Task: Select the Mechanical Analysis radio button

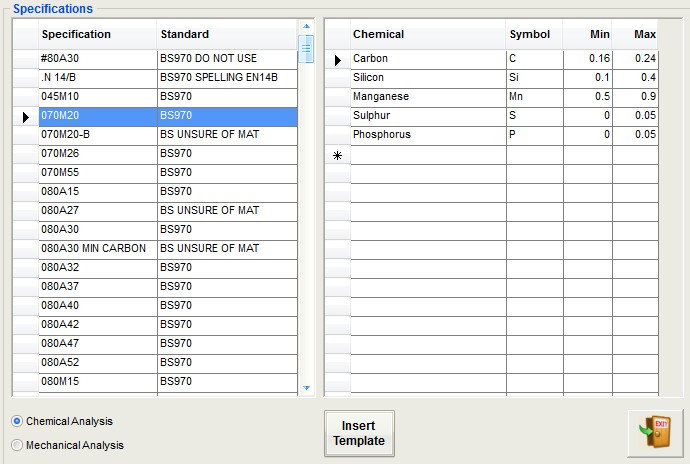Action: [x=17, y=445]
